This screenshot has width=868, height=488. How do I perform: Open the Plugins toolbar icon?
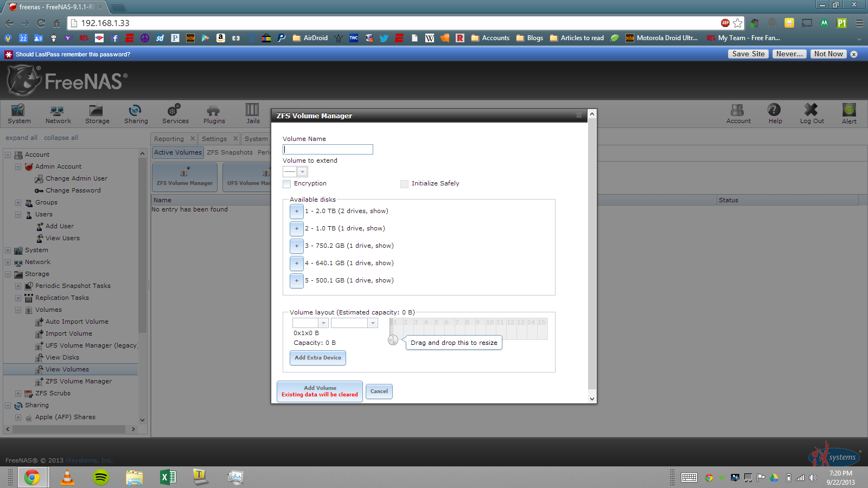pyautogui.click(x=214, y=113)
